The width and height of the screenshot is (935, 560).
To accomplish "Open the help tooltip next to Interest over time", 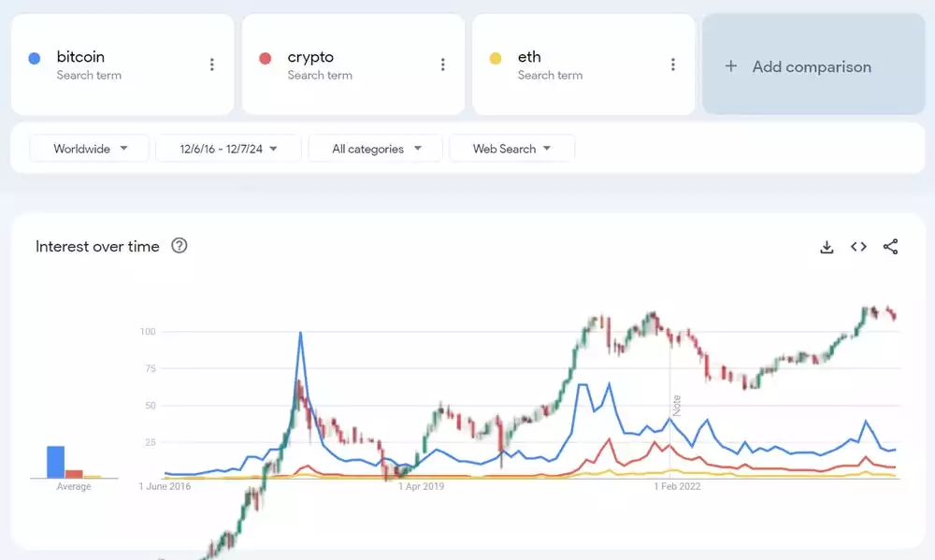I will point(178,246).
